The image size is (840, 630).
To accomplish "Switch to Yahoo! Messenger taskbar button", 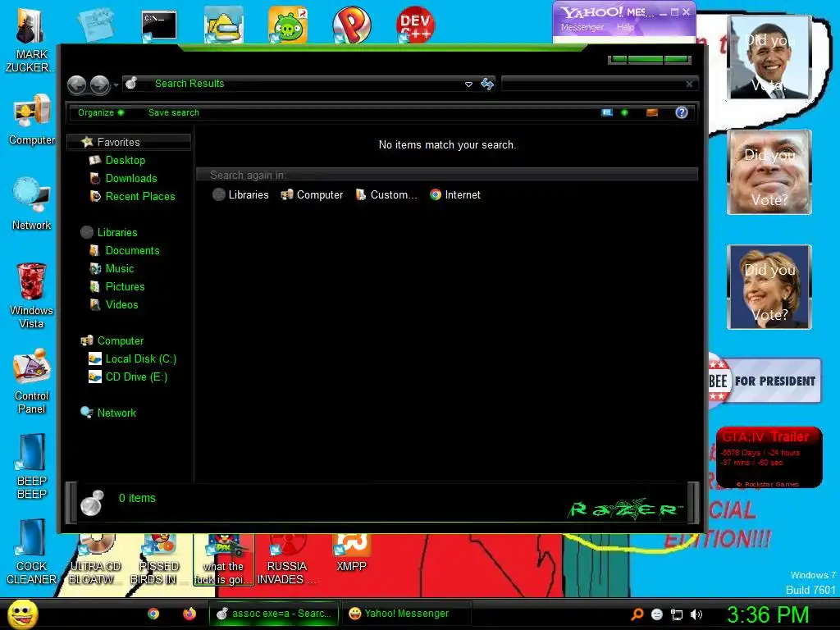I will (406, 614).
